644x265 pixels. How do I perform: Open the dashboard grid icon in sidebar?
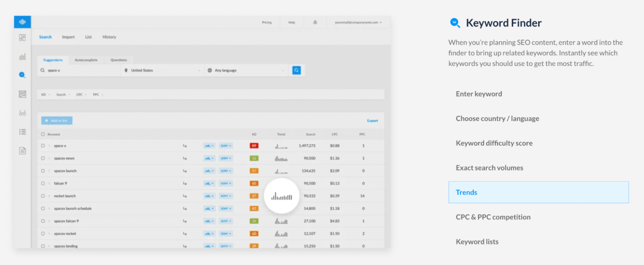tap(22, 38)
